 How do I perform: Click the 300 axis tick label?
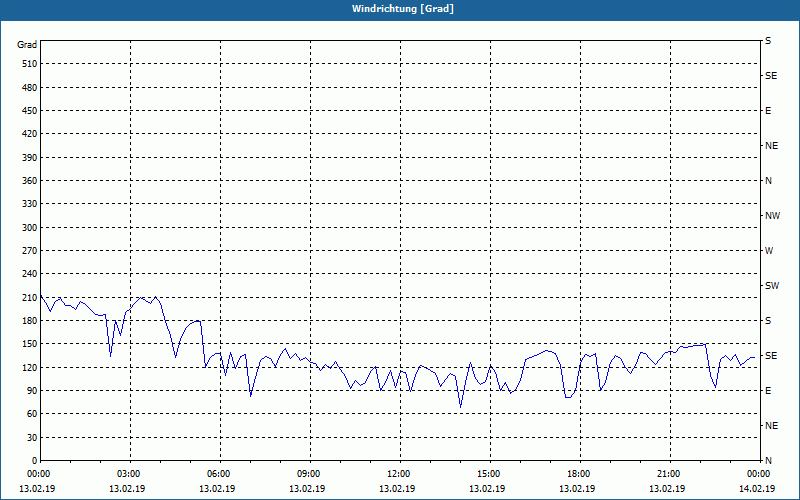(30, 228)
